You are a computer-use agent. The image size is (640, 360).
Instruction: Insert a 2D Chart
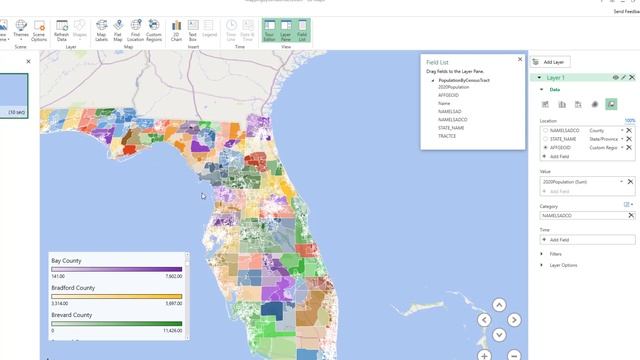click(176, 30)
